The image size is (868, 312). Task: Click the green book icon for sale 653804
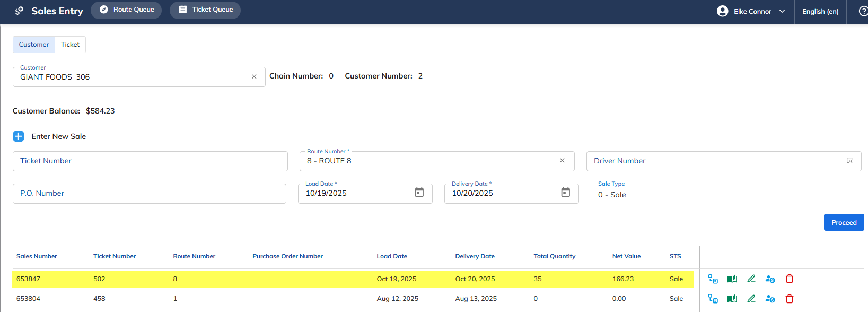click(732, 299)
